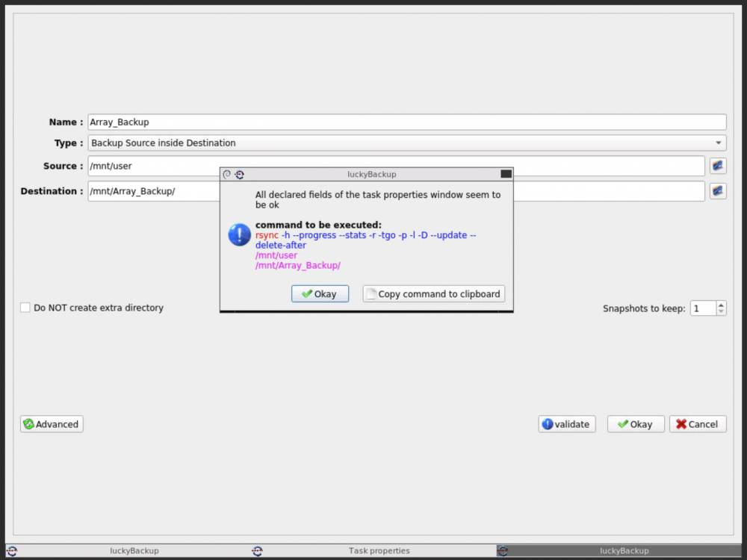747x560 pixels.
Task: Decrease Snapshots to keep value
Action: [x=722, y=312]
